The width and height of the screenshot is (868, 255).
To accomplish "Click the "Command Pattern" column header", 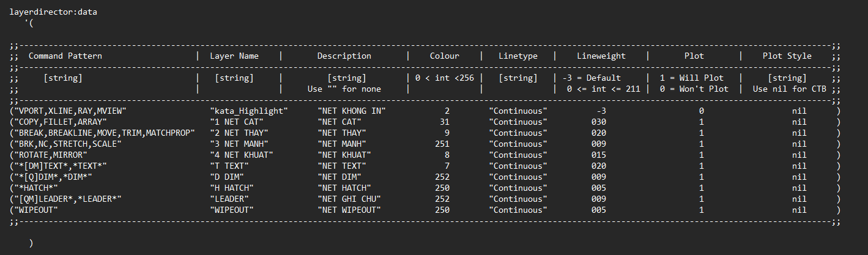I will tap(65, 56).
